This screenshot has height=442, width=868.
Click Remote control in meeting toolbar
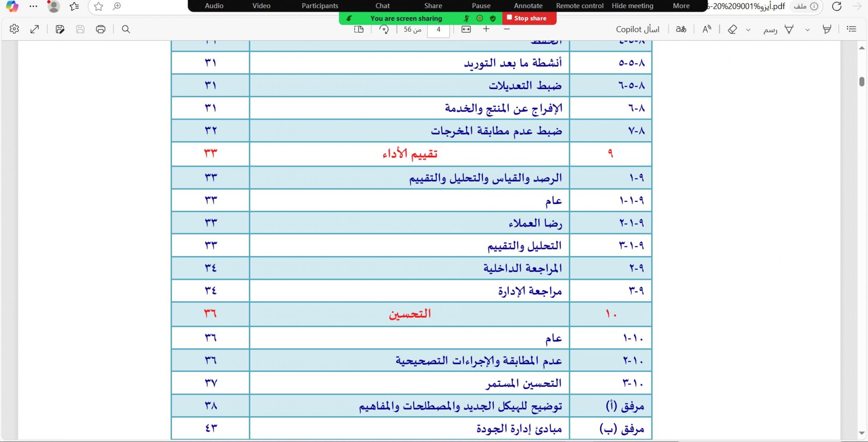pos(580,6)
